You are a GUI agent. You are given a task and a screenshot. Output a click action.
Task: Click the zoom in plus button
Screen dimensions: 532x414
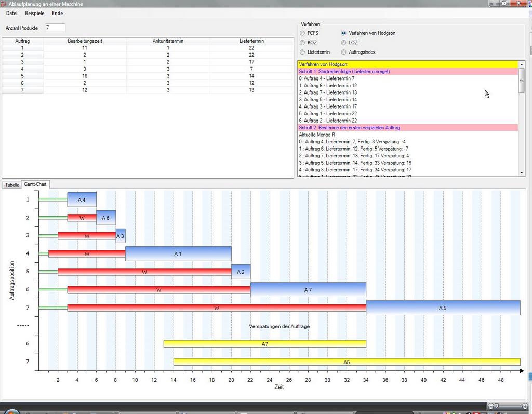[526, 405]
